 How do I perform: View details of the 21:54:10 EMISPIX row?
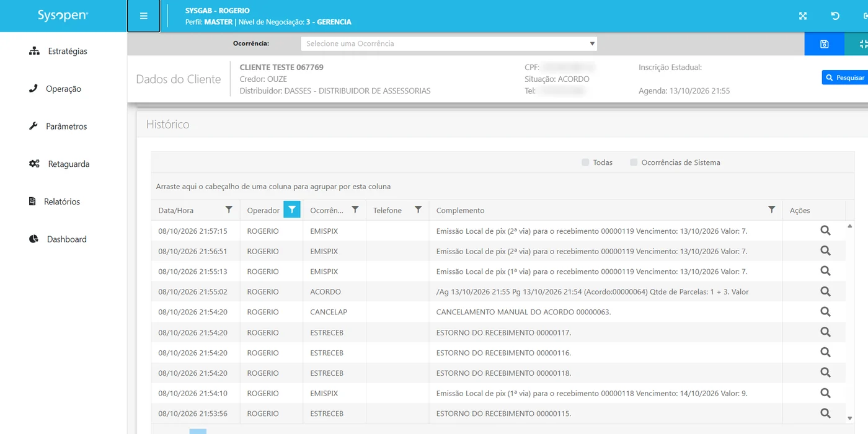[x=825, y=393]
